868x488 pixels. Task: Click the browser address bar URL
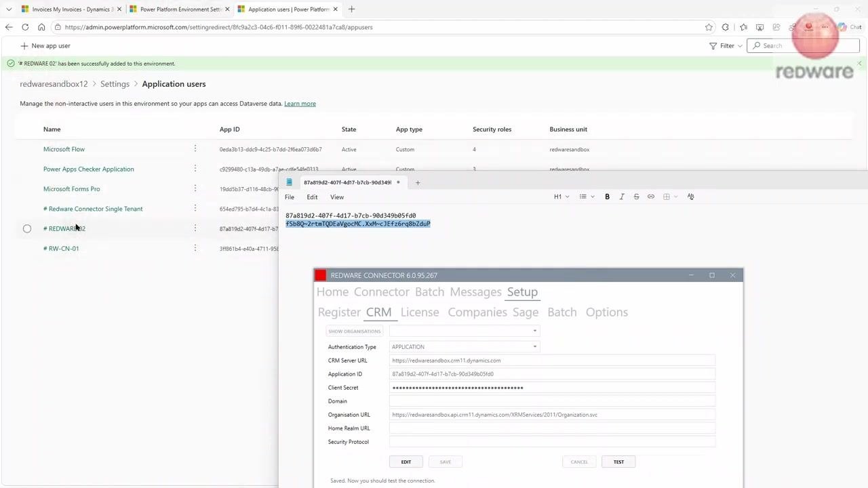[218, 27]
